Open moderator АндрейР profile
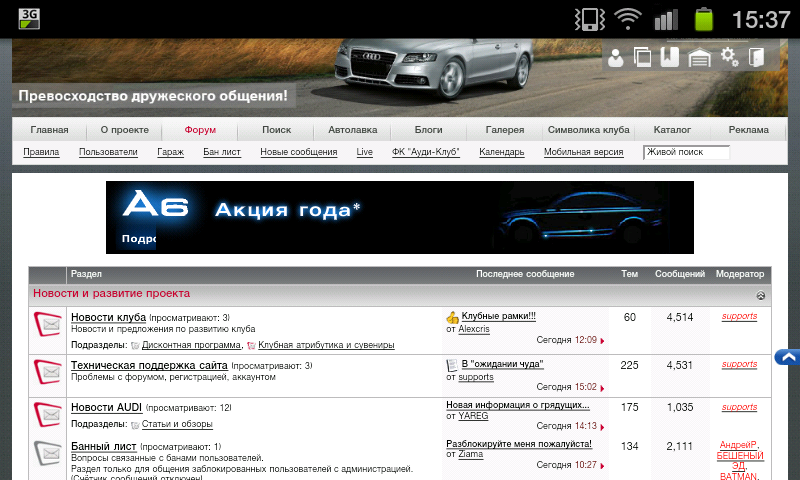 [x=738, y=445]
